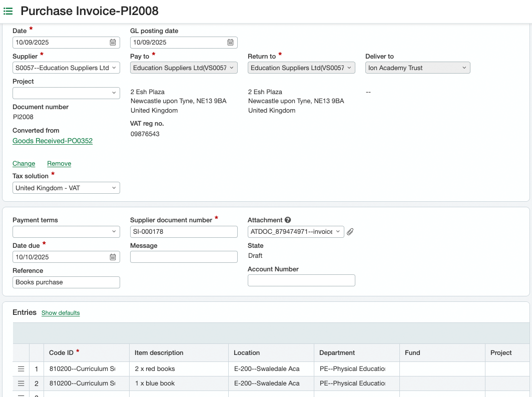Open calendar picker for Date field

click(113, 43)
